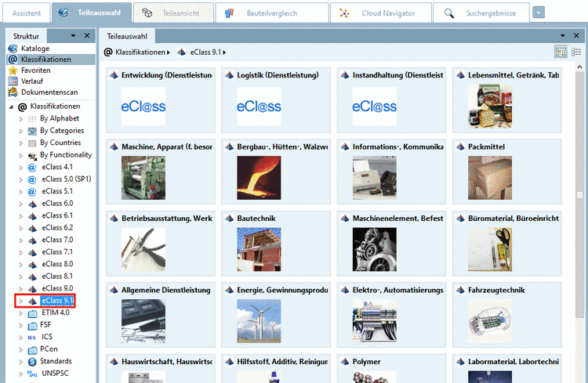Expand the By Categories node
The image size is (588, 383).
click(x=21, y=131)
